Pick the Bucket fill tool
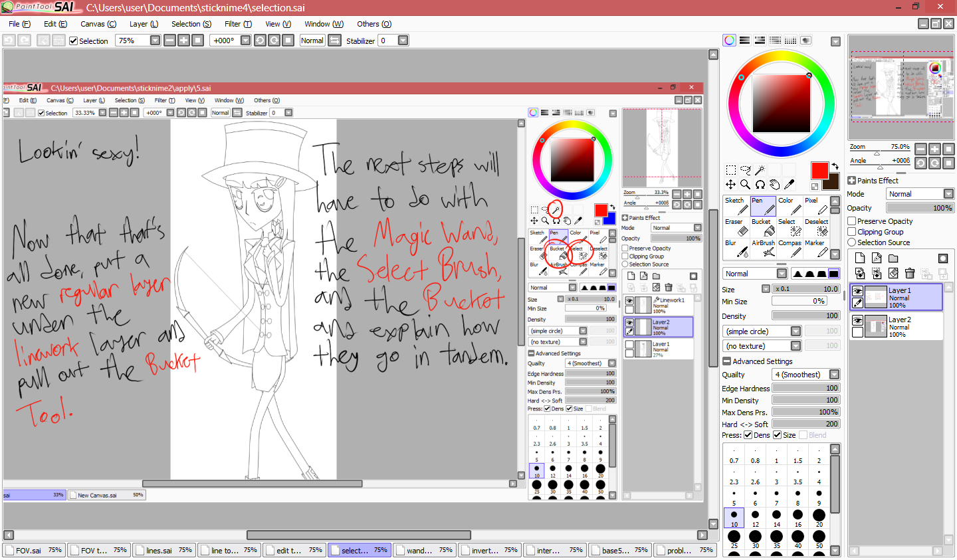Image resolution: width=957 pixels, height=560 pixels. (763, 228)
